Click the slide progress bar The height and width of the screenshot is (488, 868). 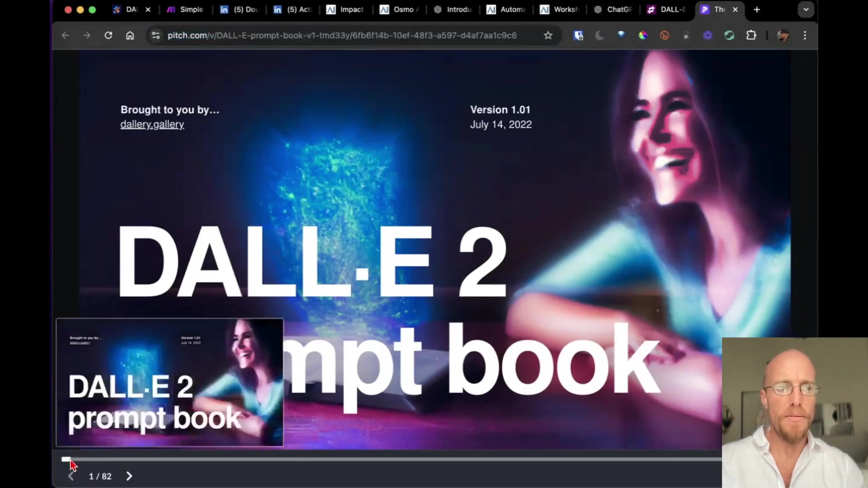[x=392, y=459]
